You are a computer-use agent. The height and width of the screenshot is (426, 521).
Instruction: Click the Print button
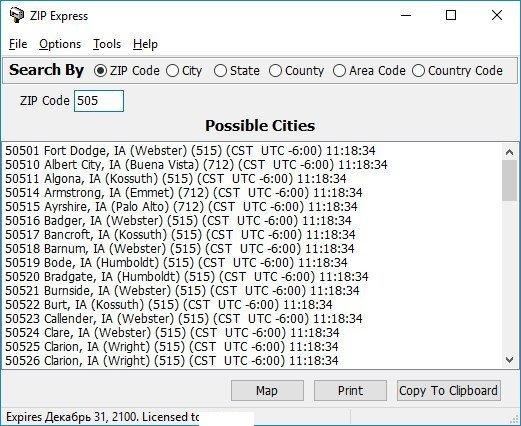point(350,391)
